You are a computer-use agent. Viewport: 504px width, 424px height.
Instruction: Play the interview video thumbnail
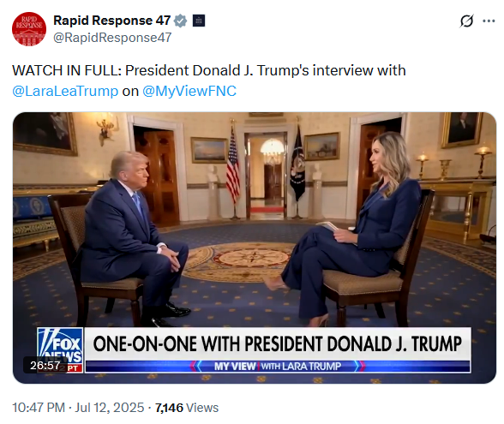tap(255, 248)
